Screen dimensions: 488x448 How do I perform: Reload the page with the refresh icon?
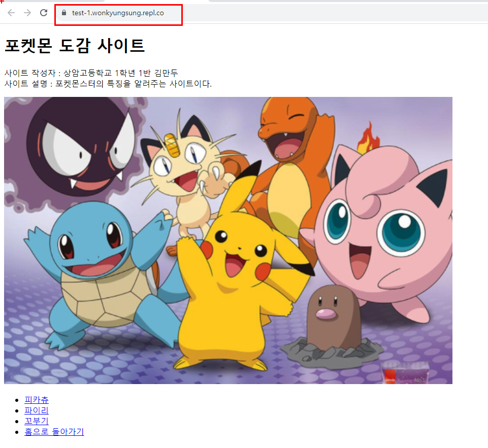44,13
